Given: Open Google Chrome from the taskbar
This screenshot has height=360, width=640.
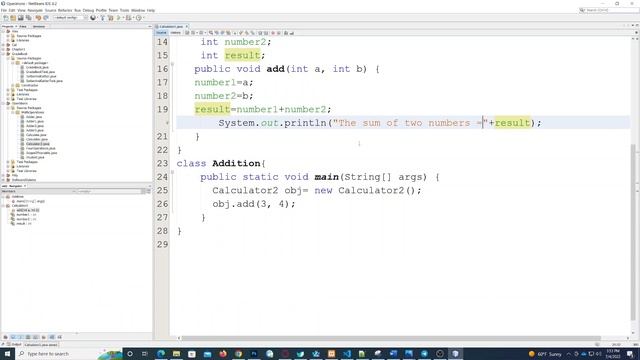Looking at the screenshot, I should pyautogui.click(x=238, y=353).
